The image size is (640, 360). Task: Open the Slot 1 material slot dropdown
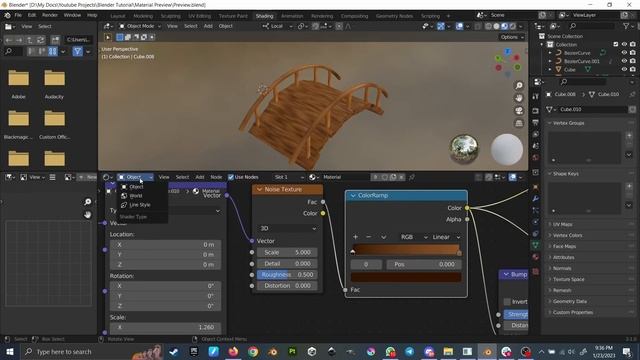pos(289,177)
